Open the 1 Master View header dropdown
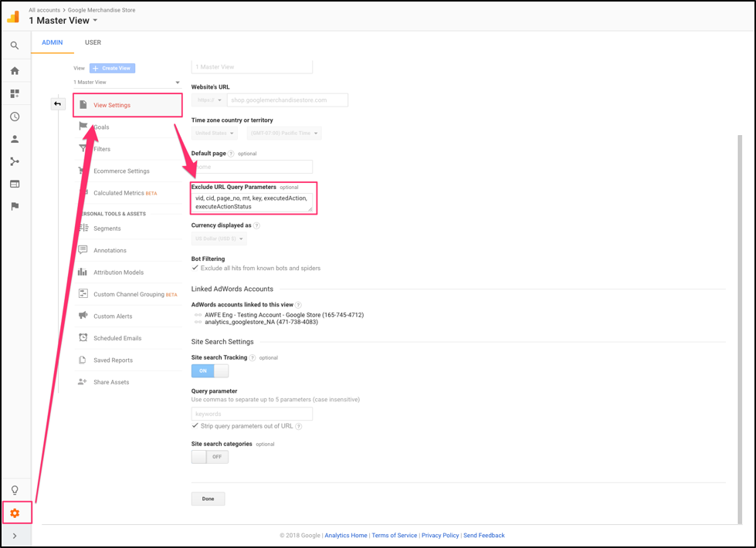 tap(63, 21)
